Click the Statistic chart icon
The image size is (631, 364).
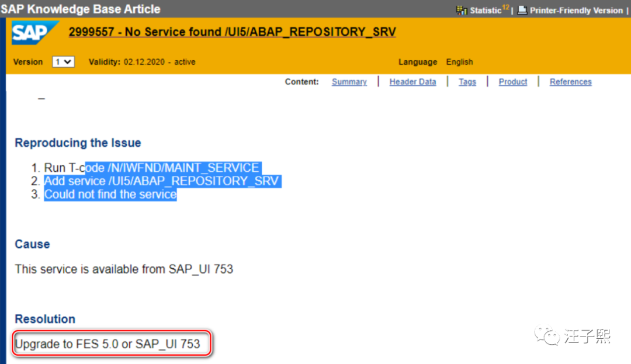click(x=461, y=10)
